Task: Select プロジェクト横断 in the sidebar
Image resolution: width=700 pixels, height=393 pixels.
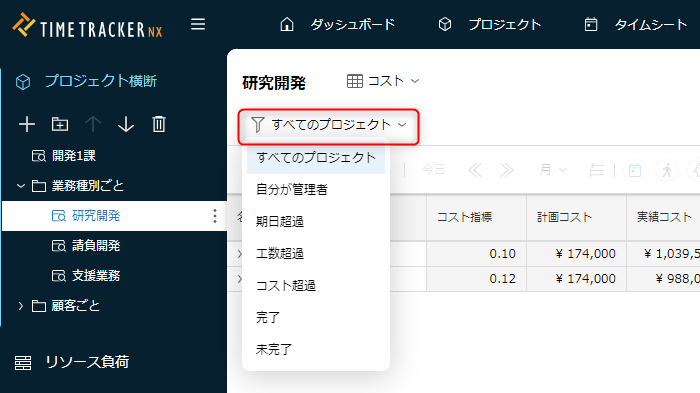Action: (100, 81)
